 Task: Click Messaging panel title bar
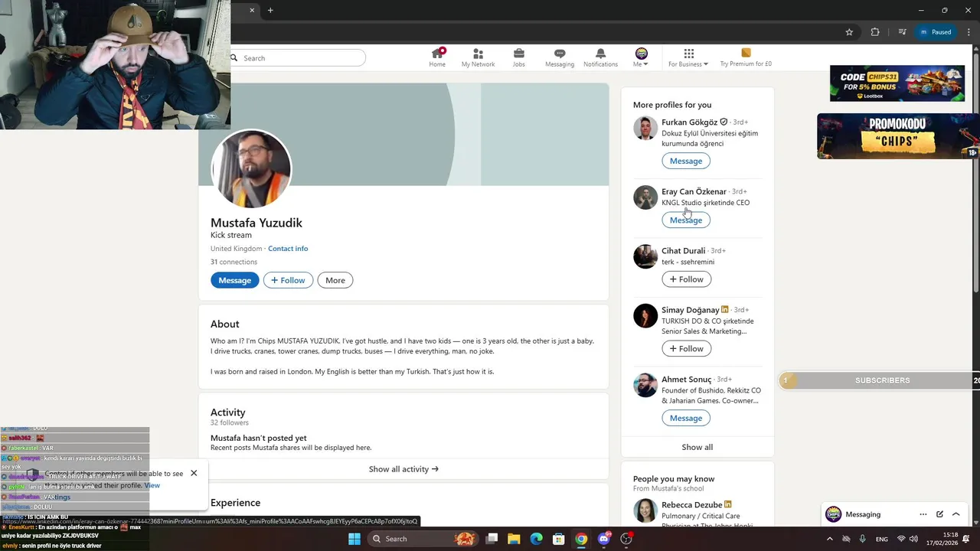pos(895,514)
